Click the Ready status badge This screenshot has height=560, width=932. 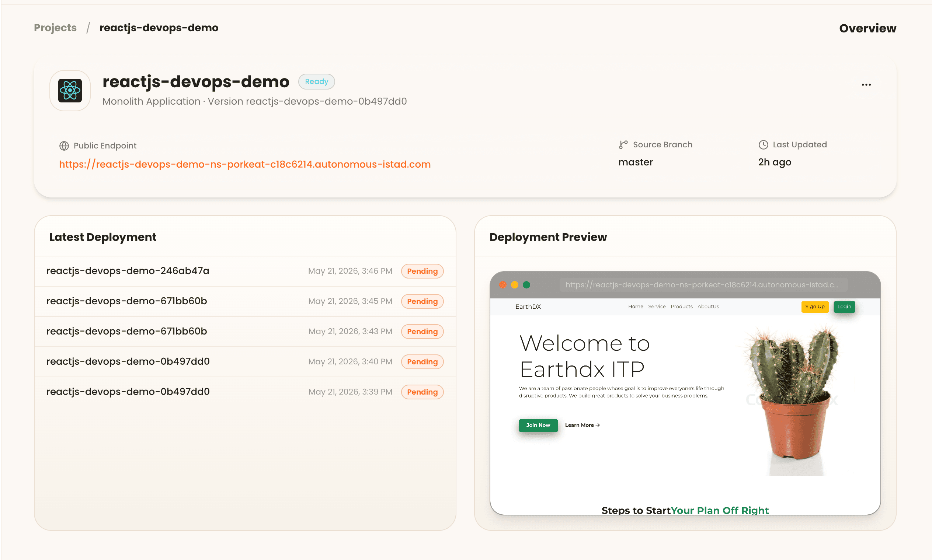316,81
